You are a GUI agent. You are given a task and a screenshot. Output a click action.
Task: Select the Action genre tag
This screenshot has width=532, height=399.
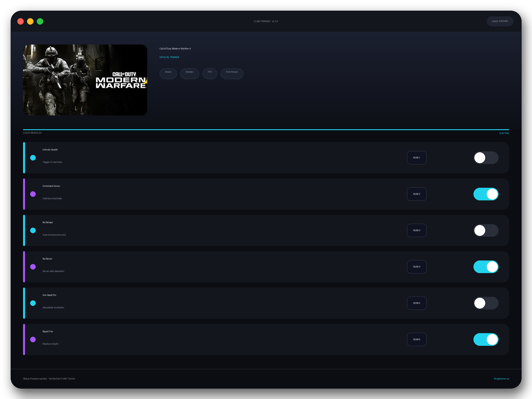[x=168, y=74]
